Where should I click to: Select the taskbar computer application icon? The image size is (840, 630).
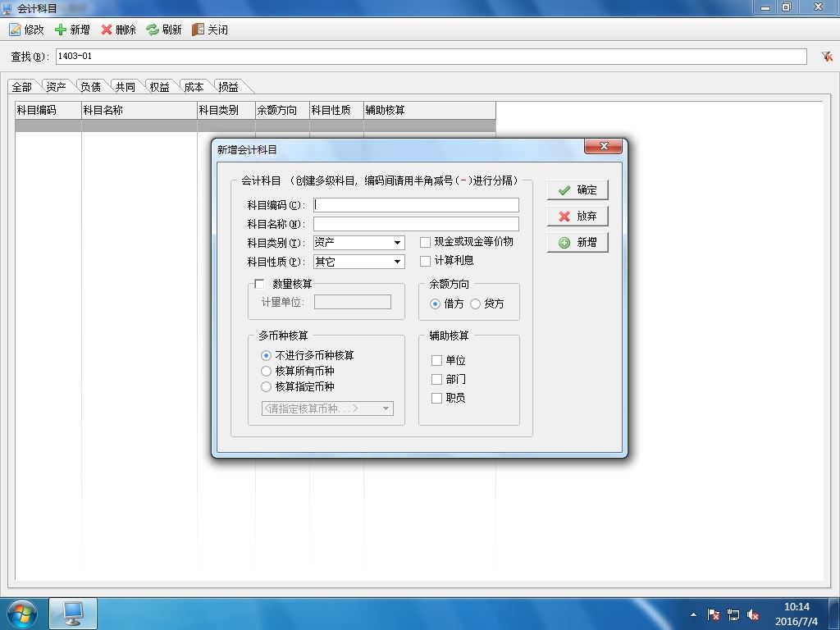click(73, 614)
